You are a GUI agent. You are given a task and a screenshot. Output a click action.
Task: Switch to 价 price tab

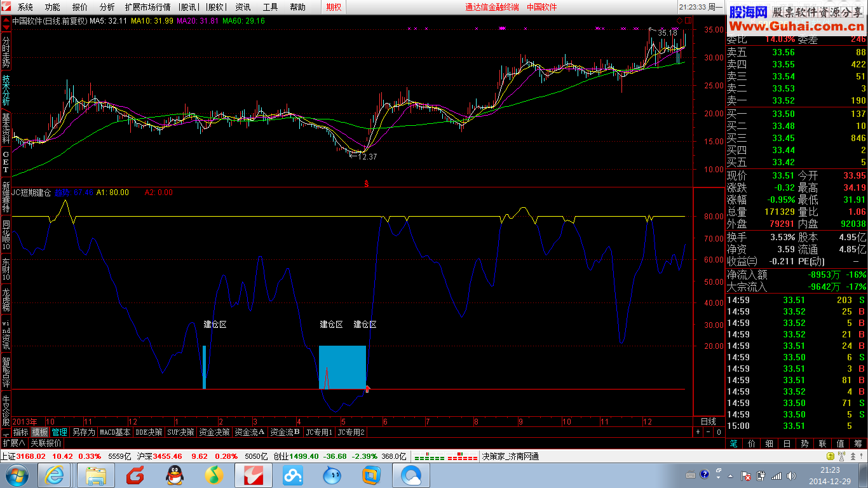point(752,444)
